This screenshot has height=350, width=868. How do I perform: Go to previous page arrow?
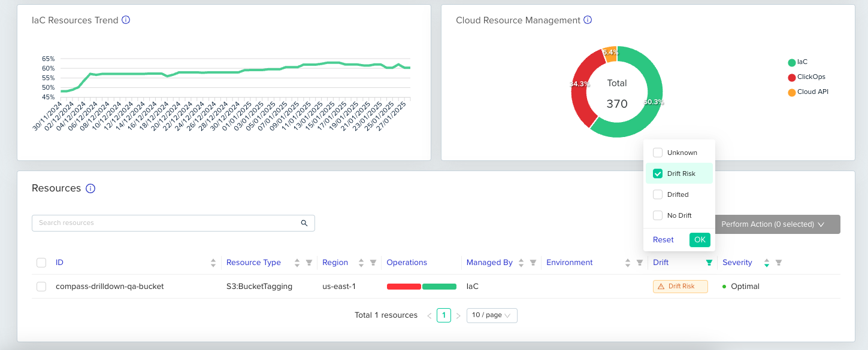pyautogui.click(x=429, y=315)
